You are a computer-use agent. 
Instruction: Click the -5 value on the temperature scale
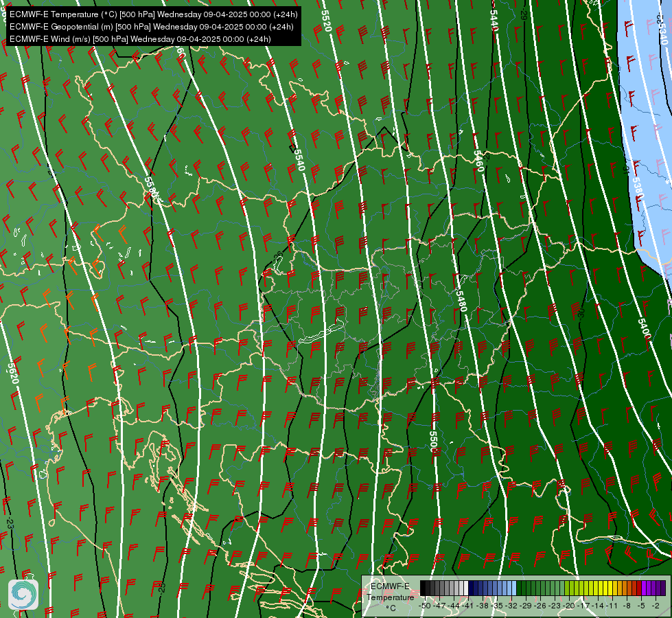click(641, 606)
